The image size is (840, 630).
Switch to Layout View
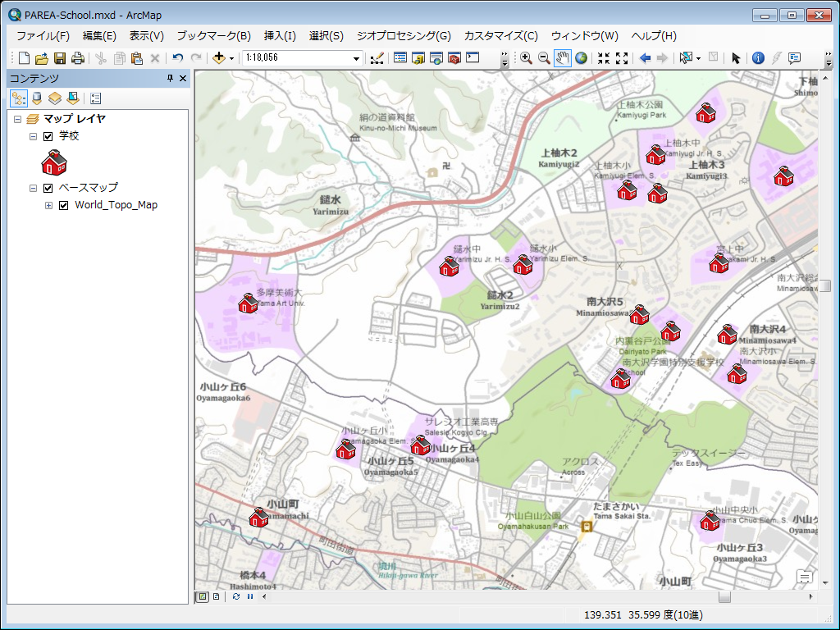tap(216, 596)
